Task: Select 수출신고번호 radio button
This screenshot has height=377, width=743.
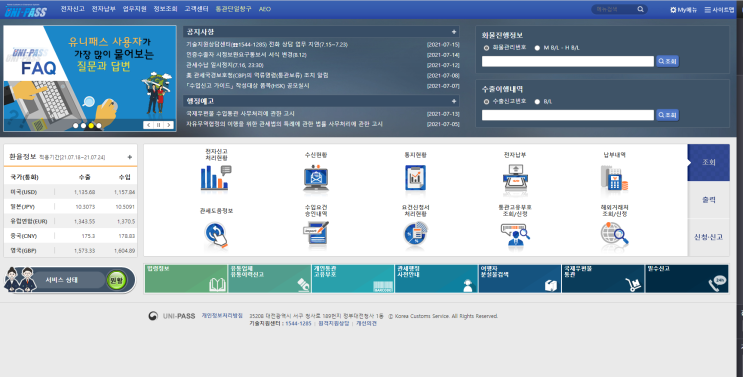Action: pyautogui.click(x=486, y=102)
